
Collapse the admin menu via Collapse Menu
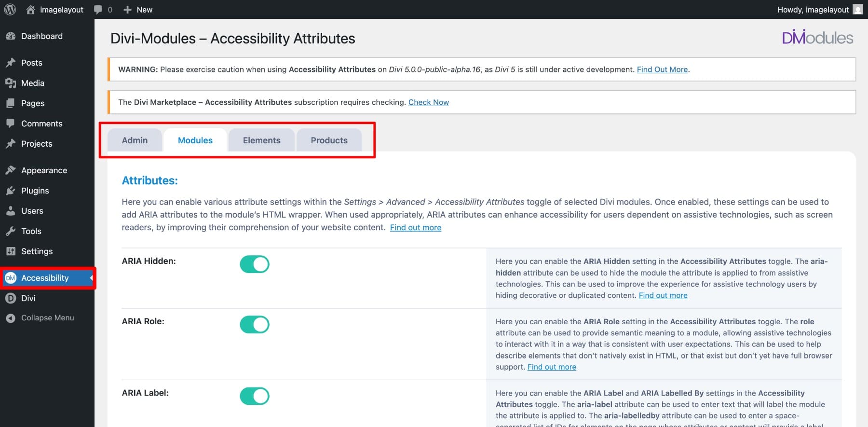pos(41,317)
